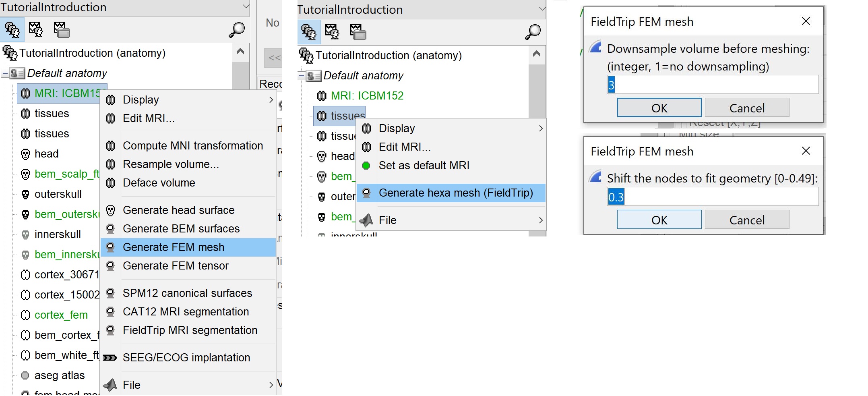
Task: Cancel the Shift the nodes dialog
Action: (747, 220)
